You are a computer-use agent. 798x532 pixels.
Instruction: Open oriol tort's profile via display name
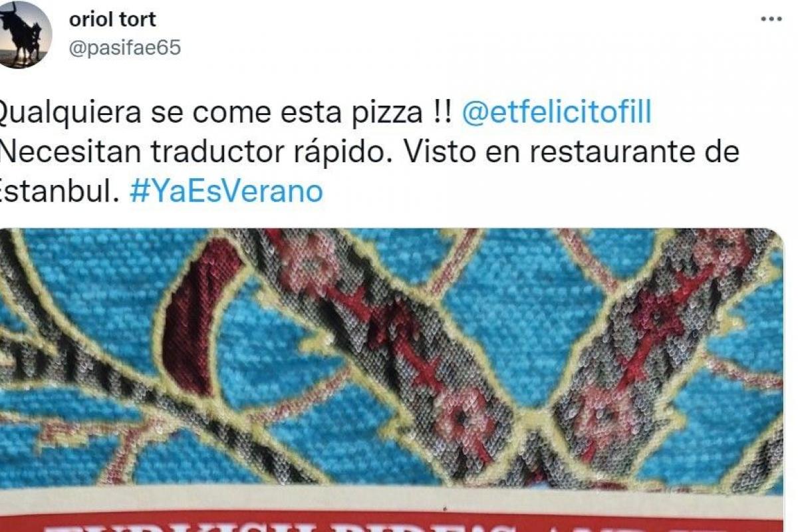point(112,19)
